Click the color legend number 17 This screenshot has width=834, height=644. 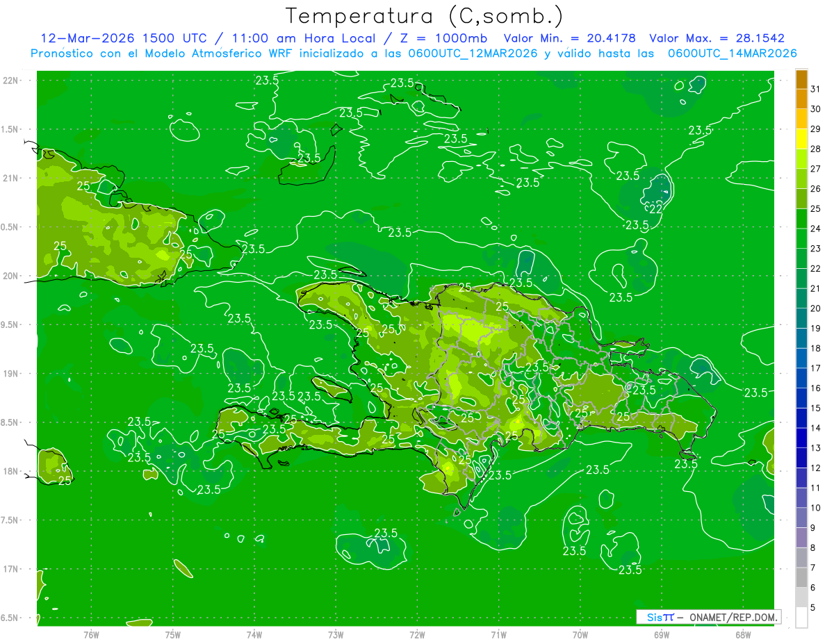[x=816, y=368]
